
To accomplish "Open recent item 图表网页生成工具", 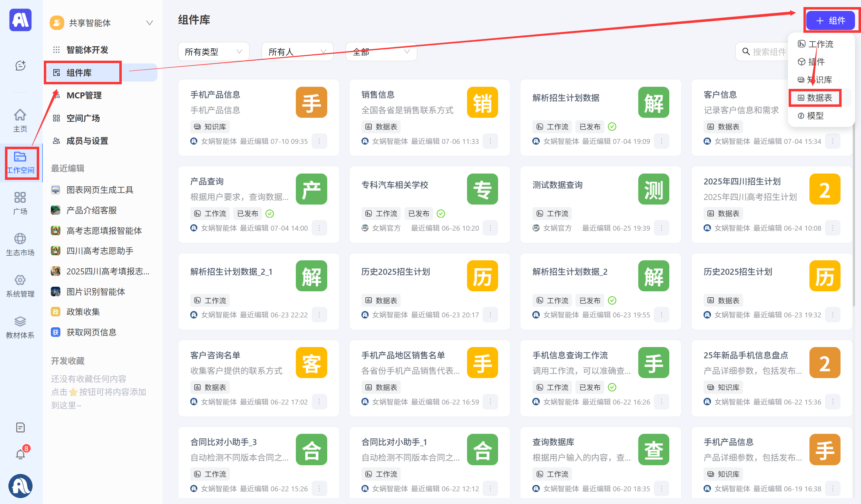I will coord(100,190).
